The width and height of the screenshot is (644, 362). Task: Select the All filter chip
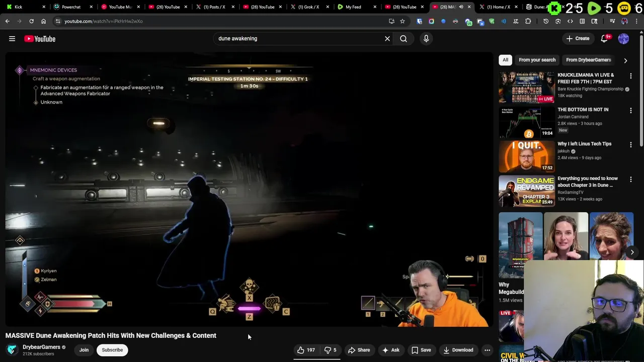[x=505, y=60]
